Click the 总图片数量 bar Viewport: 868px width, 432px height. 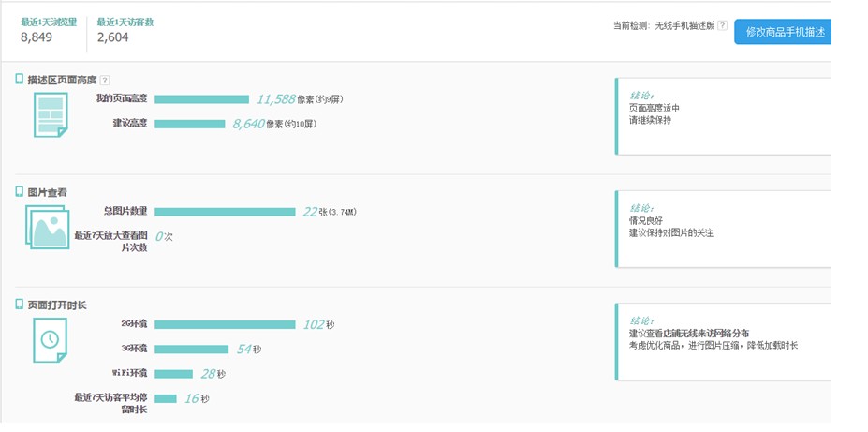click(x=225, y=212)
